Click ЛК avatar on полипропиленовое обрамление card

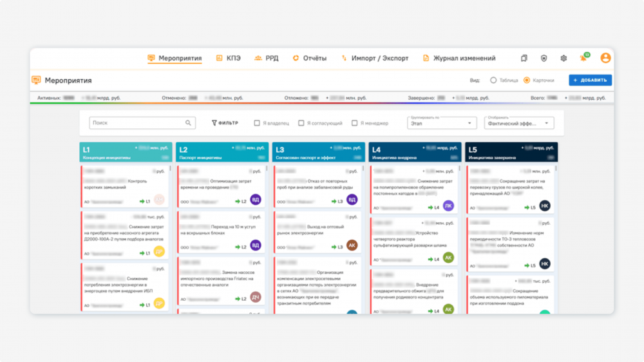448,206
